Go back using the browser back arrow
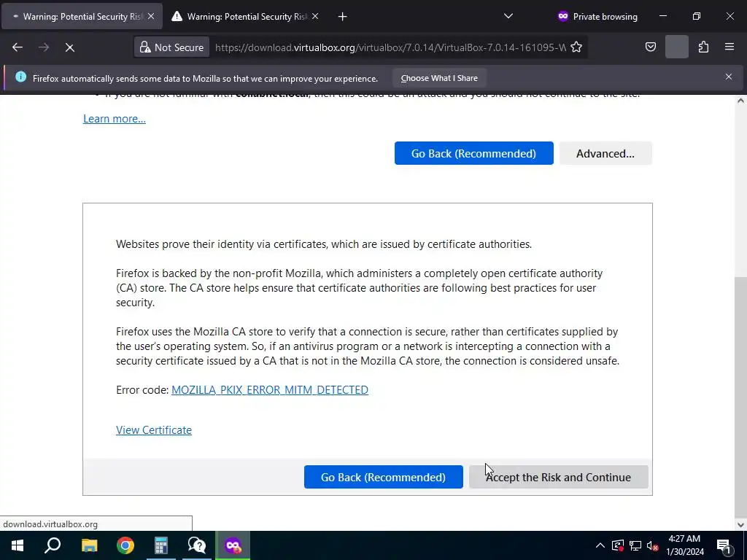Image resolution: width=747 pixels, height=560 pixels. [x=18, y=47]
